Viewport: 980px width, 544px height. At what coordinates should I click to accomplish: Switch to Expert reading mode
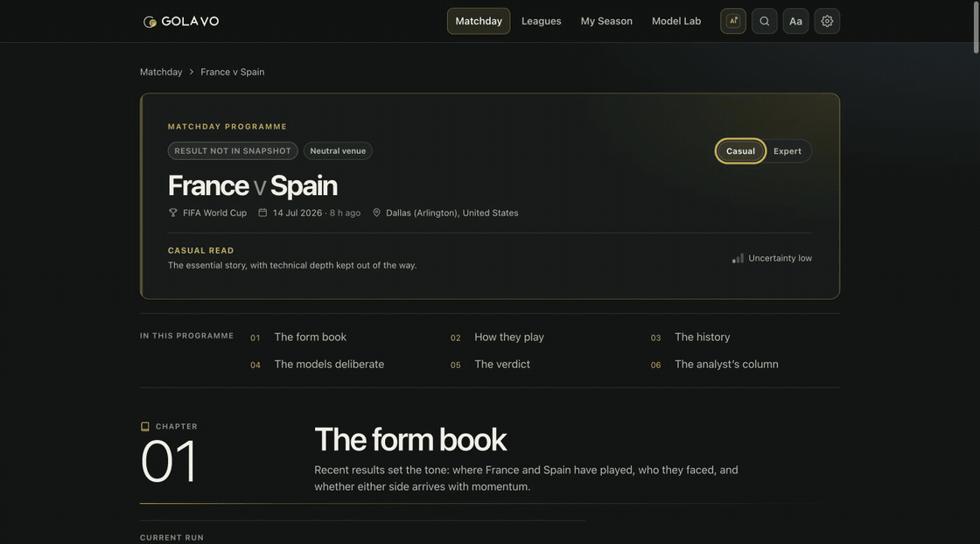787,151
